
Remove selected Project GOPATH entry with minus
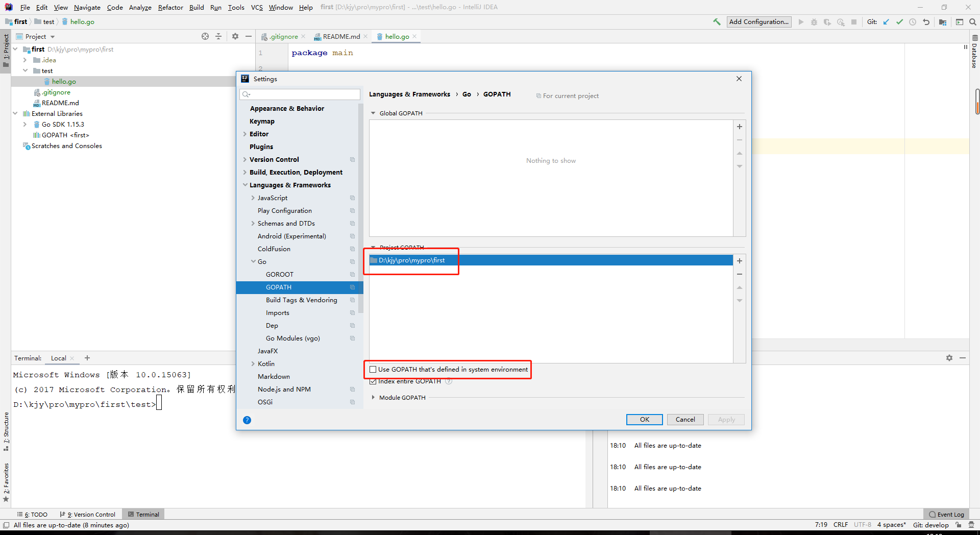pyautogui.click(x=740, y=274)
